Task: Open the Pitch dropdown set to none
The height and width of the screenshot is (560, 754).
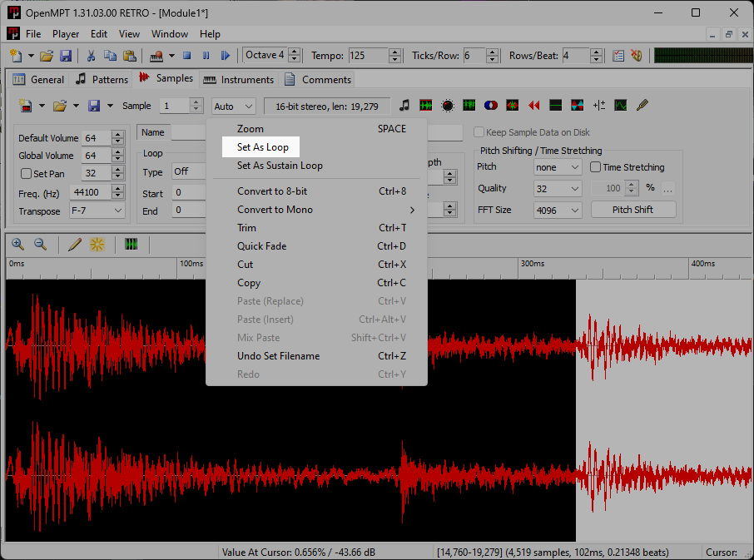Action: (x=558, y=167)
